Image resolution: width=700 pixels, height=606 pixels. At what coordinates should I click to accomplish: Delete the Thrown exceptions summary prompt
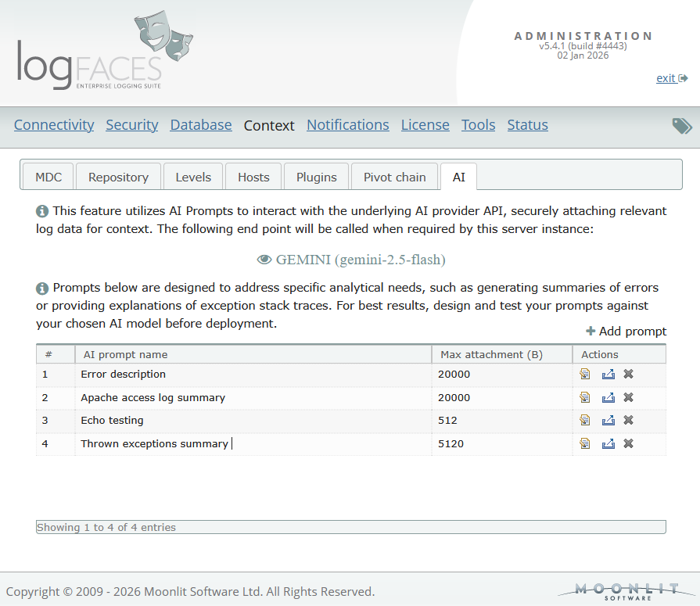coord(628,444)
